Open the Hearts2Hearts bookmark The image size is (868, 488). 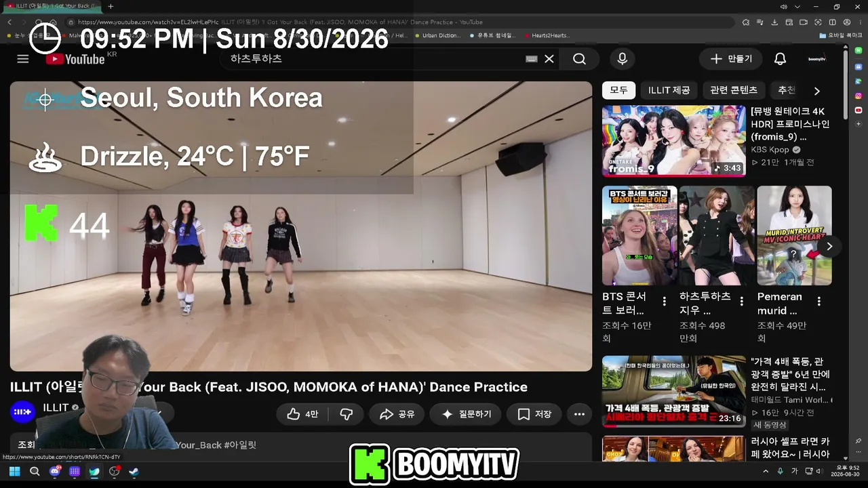click(x=547, y=36)
